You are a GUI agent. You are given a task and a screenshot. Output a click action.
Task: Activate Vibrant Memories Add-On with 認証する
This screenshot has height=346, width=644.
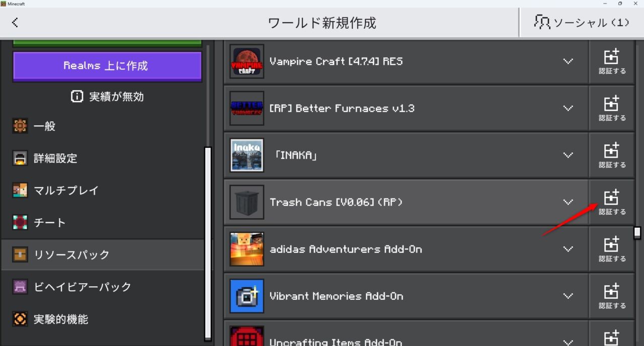pyautogui.click(x=612, y=296)
